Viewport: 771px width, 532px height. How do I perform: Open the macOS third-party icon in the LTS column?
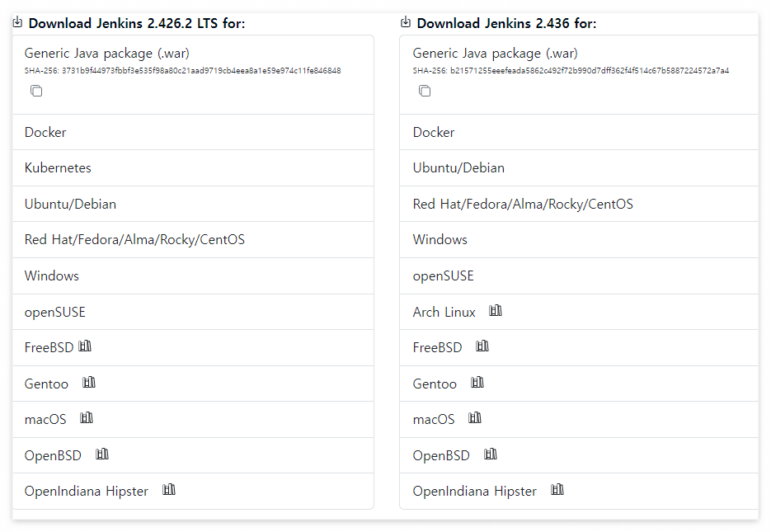coord(87,418)
